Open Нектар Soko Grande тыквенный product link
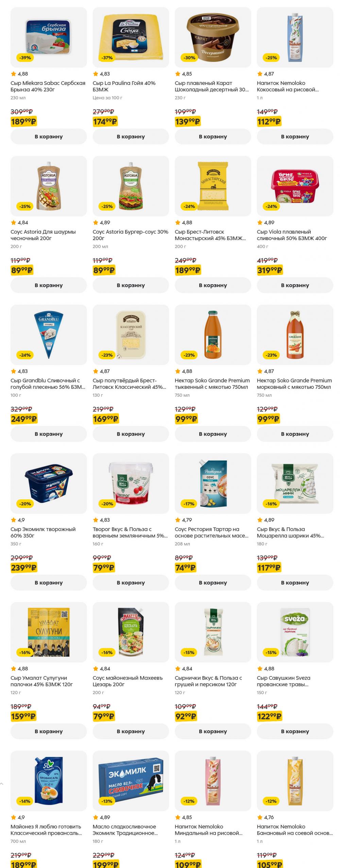This screenshot has width=340, height=868. 212,384
